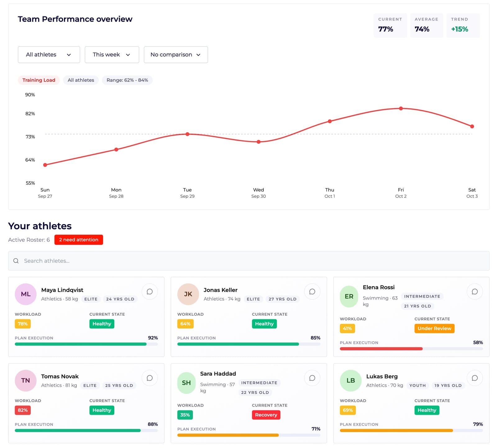Viewport: 497px width, 448px height.
Task: Click Lukas Berg's 69% workload badge
Action: coord(348,410)
